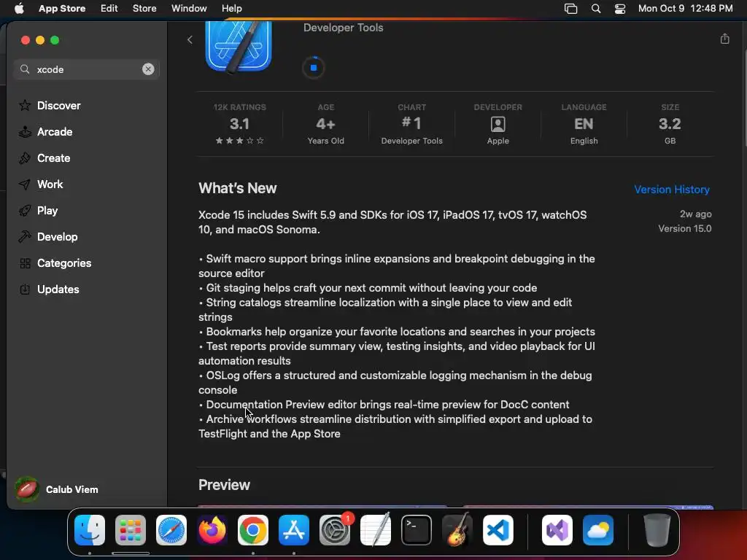747x560 pixels.
Task: Open the Version History link
Action: [x=672, y=190]
